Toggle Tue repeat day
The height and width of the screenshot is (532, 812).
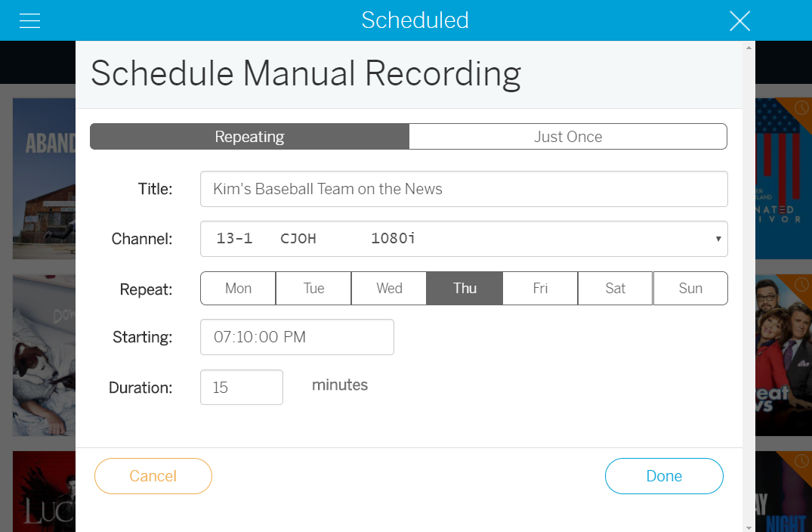tap(313, 288)
